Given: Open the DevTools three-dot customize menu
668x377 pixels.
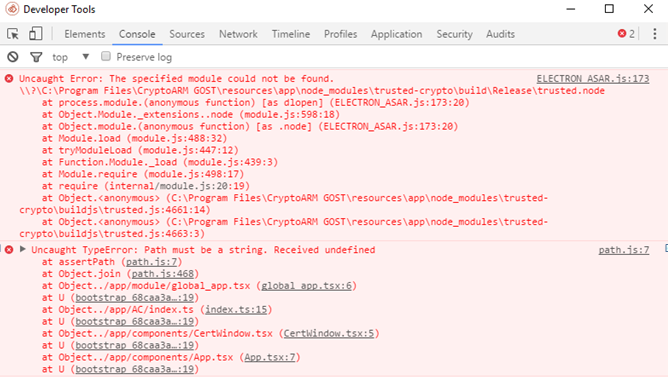Looking at the screenshot, I should click(x=655, y=34).
